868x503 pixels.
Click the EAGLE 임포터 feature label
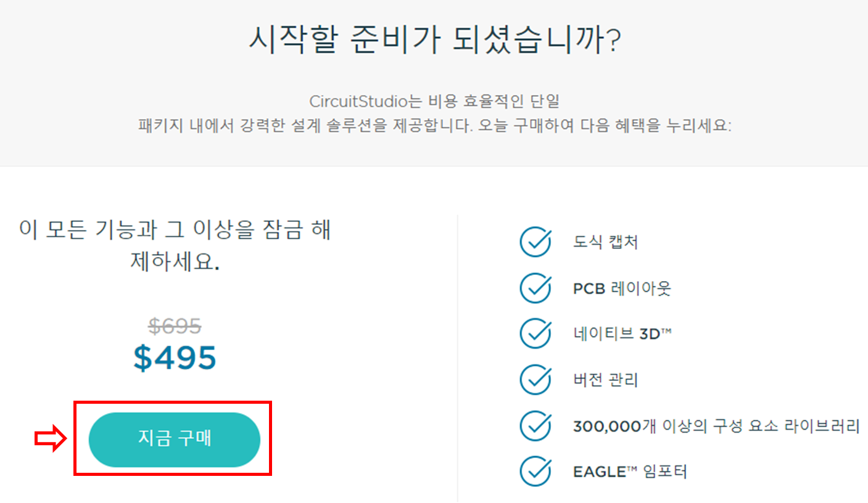coord(630,472)
